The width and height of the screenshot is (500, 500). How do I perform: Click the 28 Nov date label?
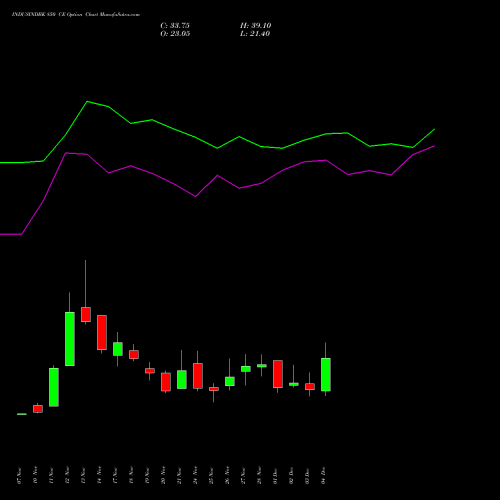coord(259,476)
